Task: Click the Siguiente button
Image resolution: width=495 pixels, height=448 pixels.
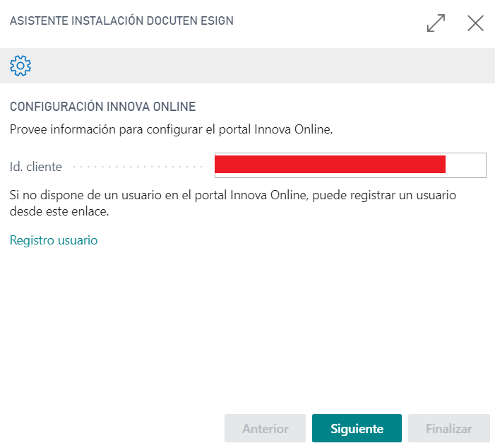Action: point(357,428)
